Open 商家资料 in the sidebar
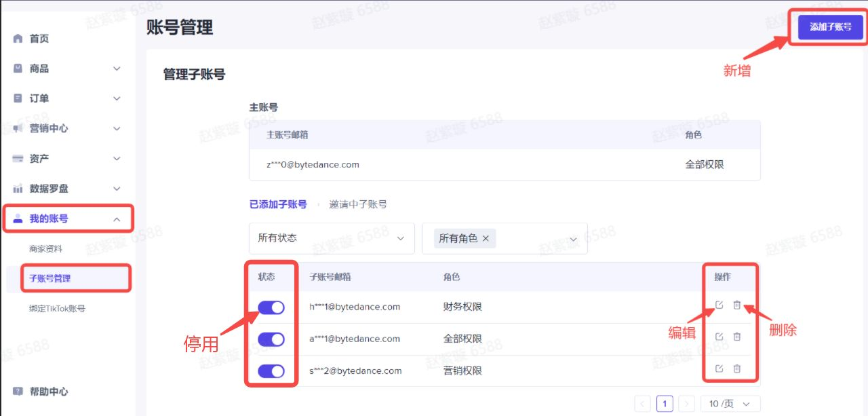 tap(46, 249)
